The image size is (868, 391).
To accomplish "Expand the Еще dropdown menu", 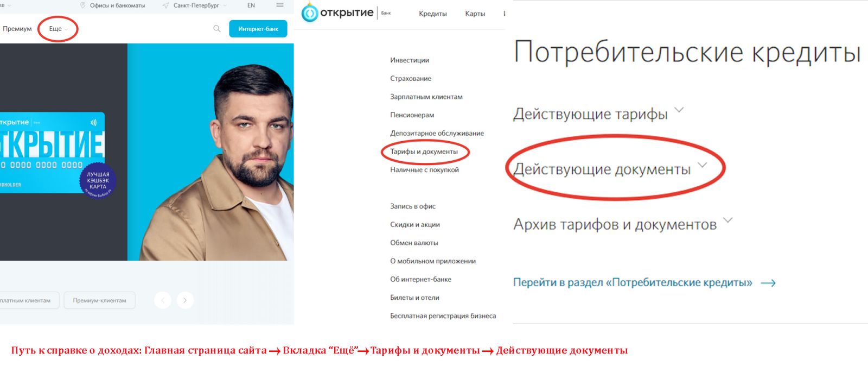I will (x=59, y=29).
